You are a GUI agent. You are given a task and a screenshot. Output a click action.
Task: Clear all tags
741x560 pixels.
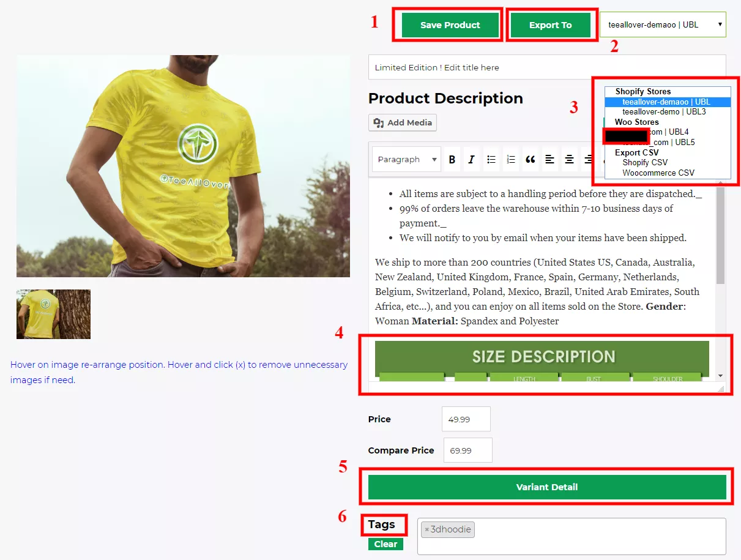tap(385, 544)
